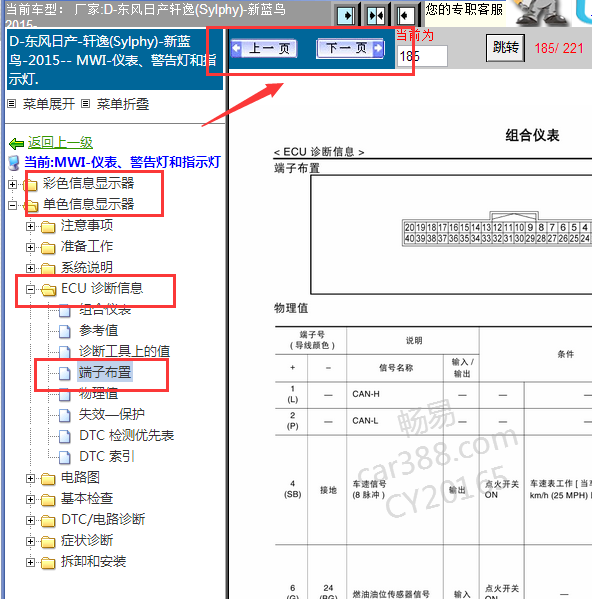
Task: Click the document icon beside 参考值
Action: click(x=65, y=331)
